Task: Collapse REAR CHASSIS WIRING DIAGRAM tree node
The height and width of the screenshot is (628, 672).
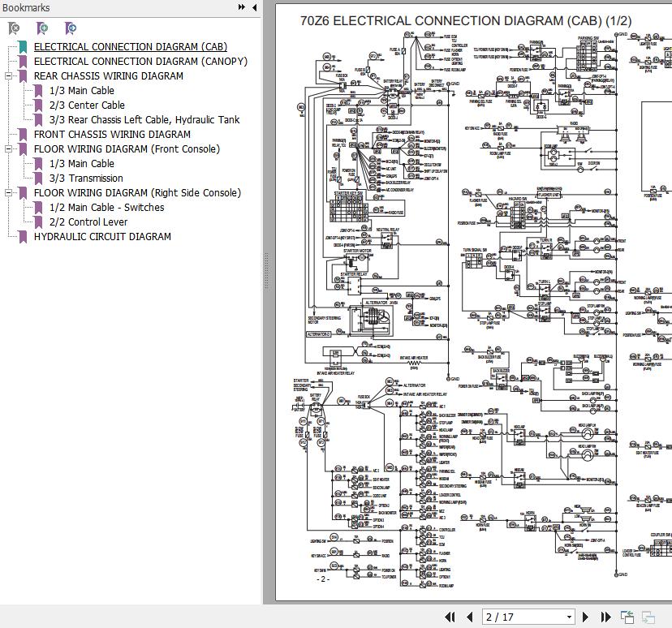Action: click(x=8, y=76)
